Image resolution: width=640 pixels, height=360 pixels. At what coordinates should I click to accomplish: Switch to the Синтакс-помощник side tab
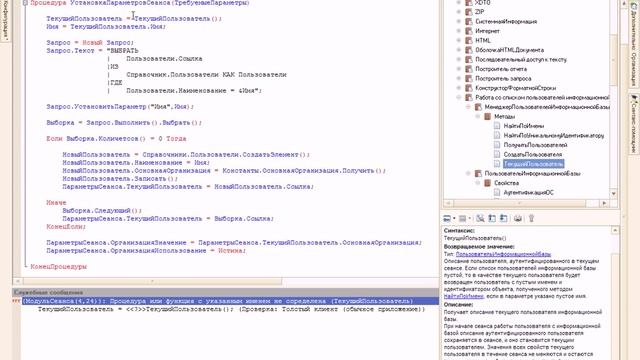pos(634,123)
